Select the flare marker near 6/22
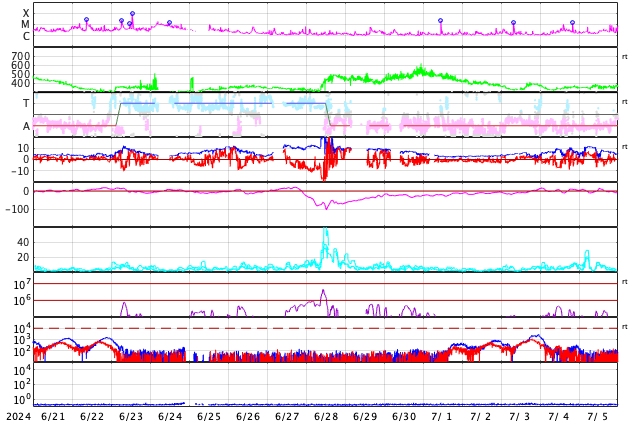This screenshot has width=634, height=424. 86,20
